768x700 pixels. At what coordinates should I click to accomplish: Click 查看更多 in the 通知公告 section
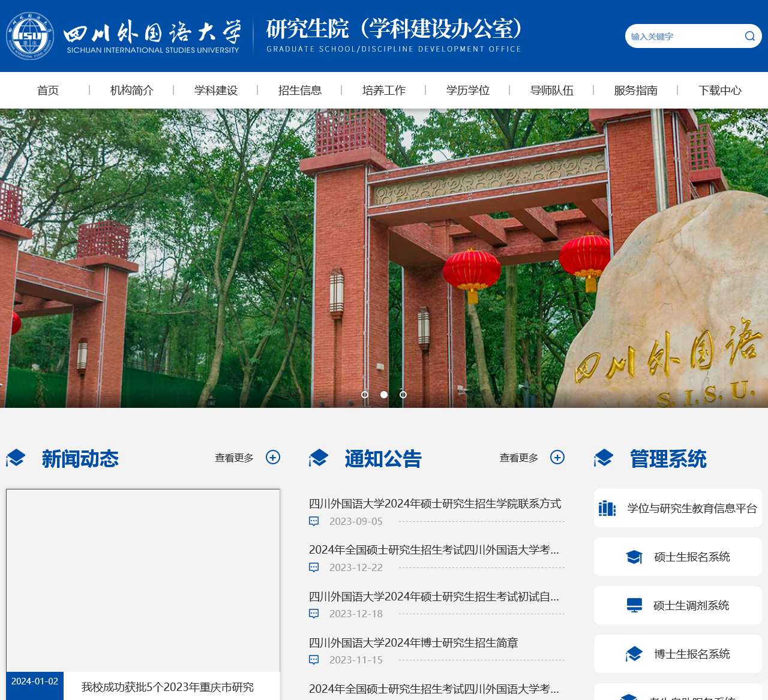[x=519, y=458]
